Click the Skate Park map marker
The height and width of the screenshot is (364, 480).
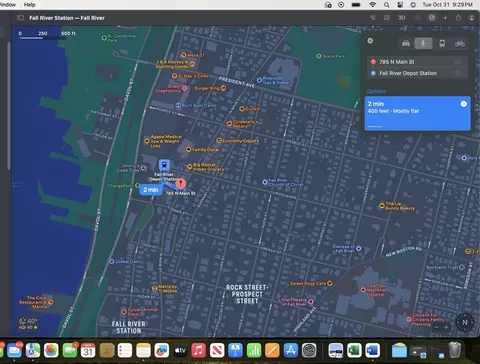319,56
